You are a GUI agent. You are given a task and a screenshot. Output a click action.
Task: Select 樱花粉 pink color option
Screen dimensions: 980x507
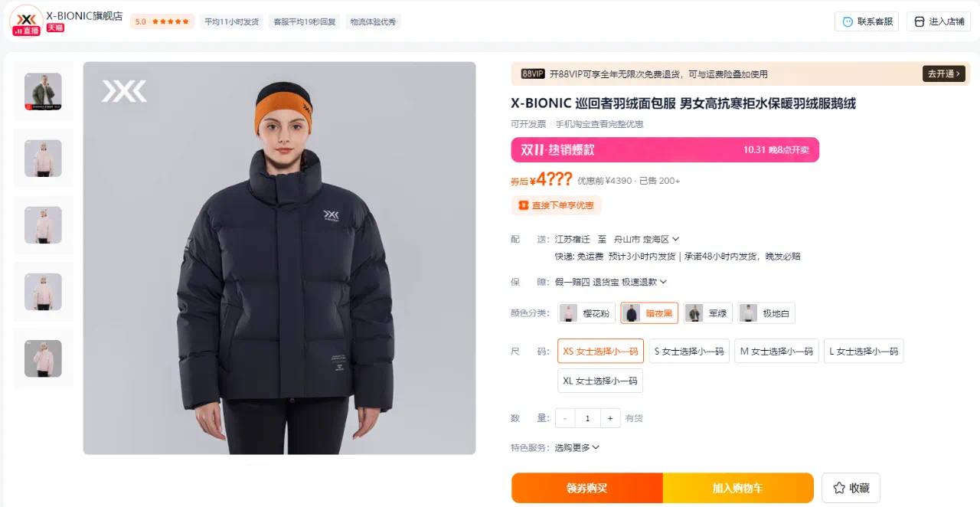tap(587, 313)
